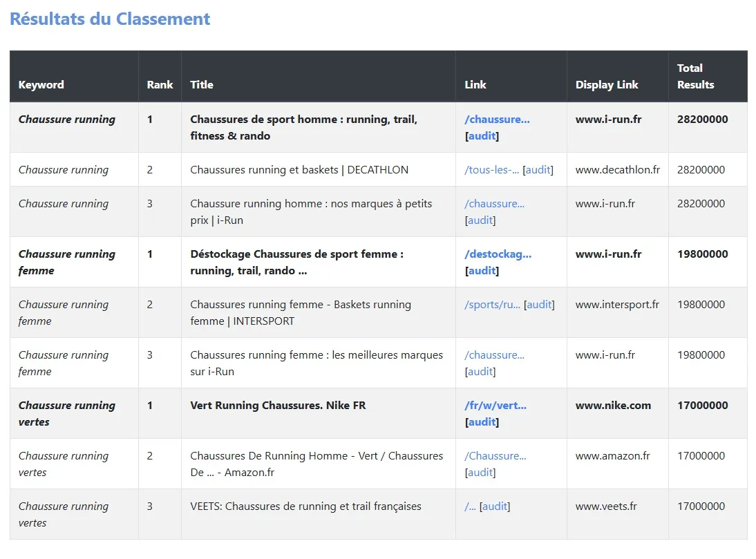Open the /... link for VEETS result

pyautogui.click(x=470, y=506)
